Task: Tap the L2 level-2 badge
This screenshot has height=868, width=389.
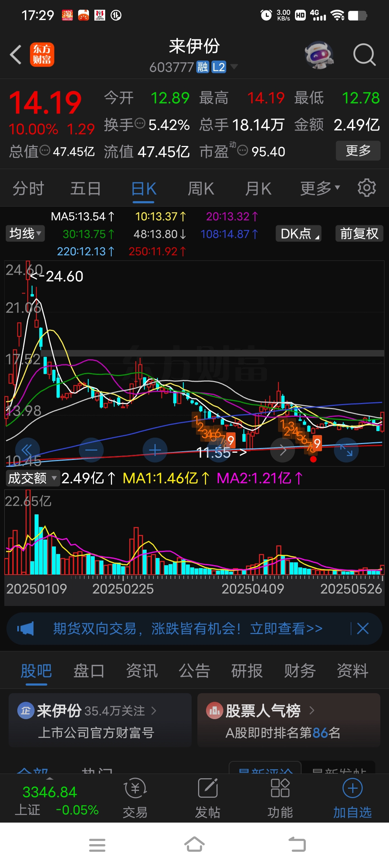Action: click(x=219, y=67)
